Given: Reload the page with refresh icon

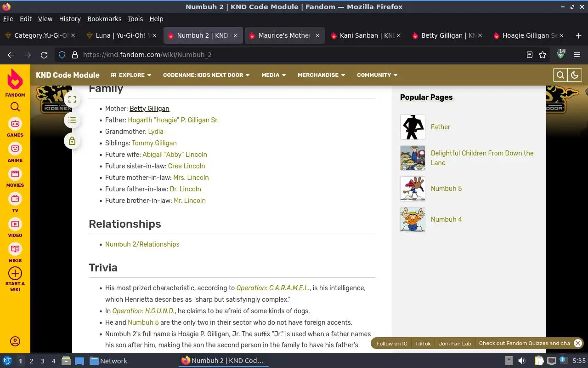Looking at the screenshot, I should click(x=44, y=55).
